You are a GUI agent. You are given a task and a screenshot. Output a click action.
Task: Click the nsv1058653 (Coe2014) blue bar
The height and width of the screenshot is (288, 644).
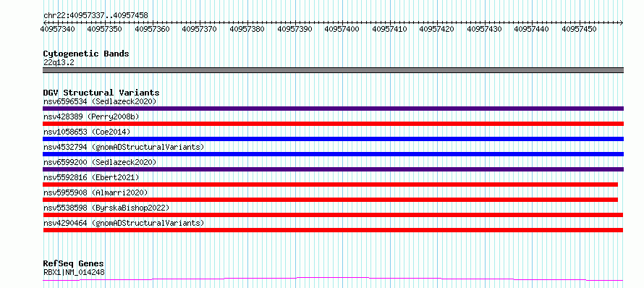pyautogui.click(x=333, y=139)
